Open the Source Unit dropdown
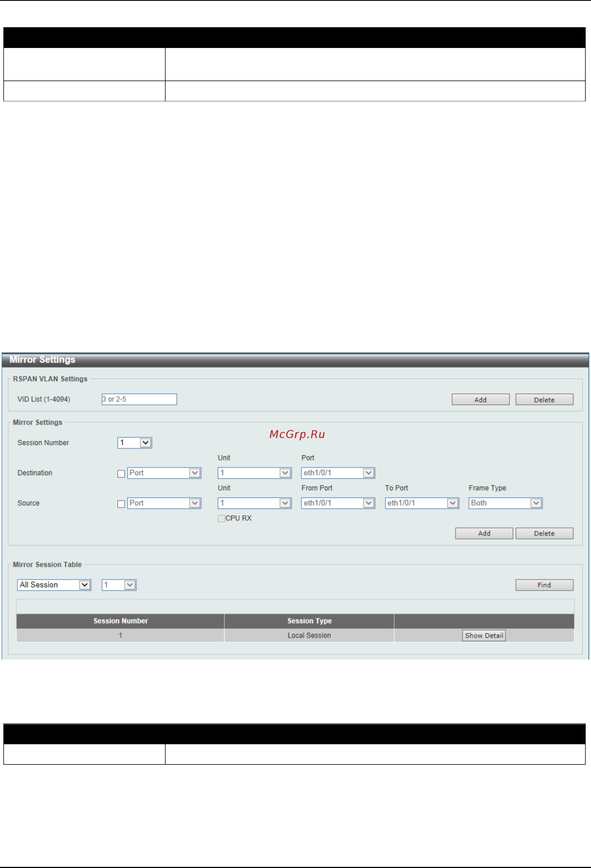 tap(255, 503)
